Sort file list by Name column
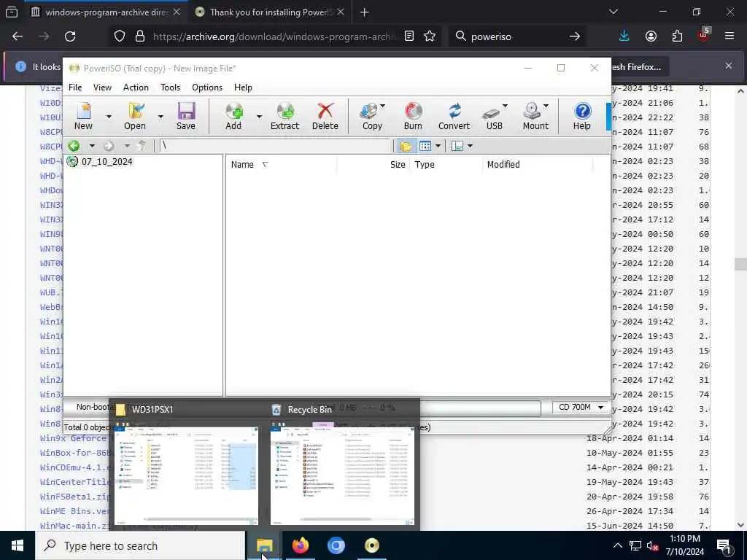The height and width of the screenshot is (560, 747). pyautogui.click(x=281, y=164)
